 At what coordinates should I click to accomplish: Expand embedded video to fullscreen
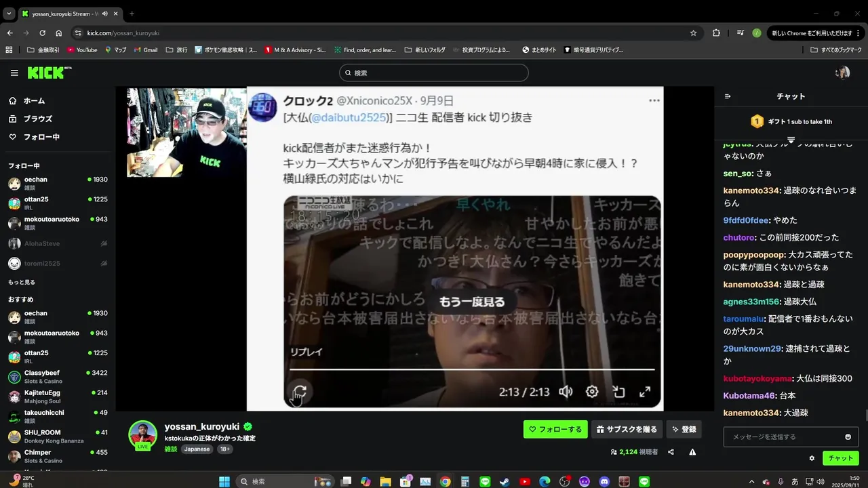[645, 392]
